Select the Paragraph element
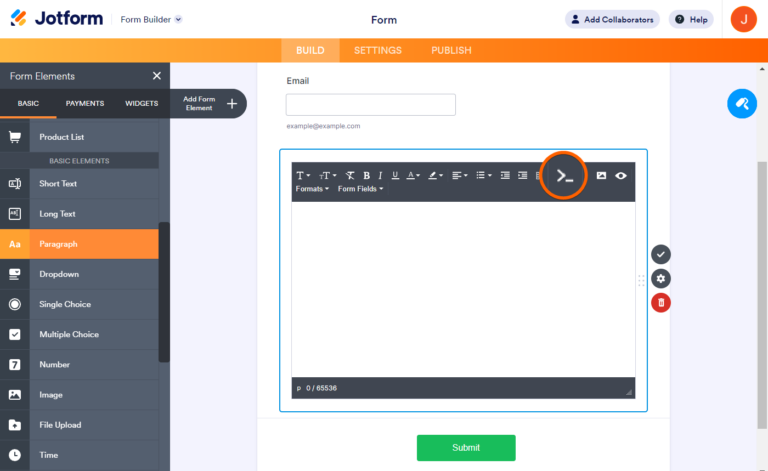Viewport: 768px width, 471px height. (79, 244)
